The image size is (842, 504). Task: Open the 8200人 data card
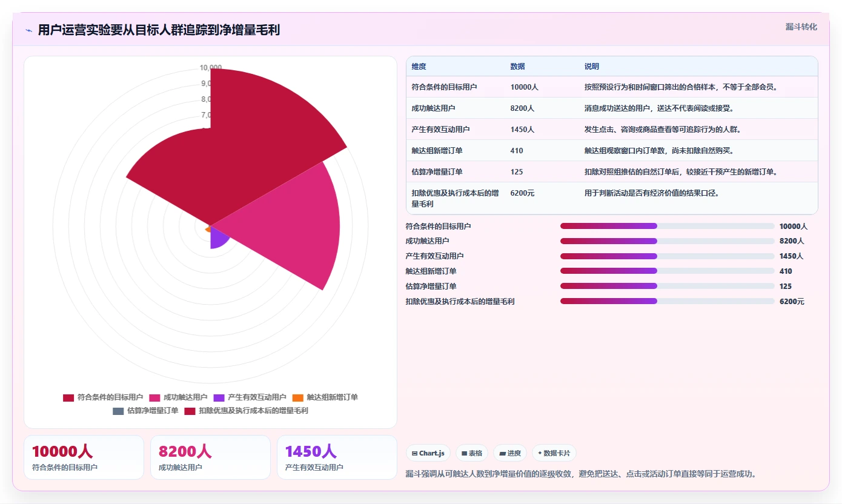point(210,457)
